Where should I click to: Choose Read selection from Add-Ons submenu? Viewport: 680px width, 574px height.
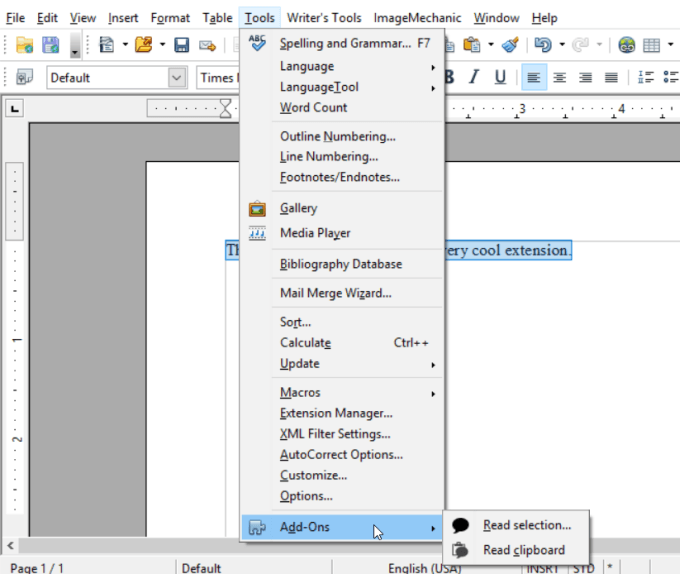[527, 525]
